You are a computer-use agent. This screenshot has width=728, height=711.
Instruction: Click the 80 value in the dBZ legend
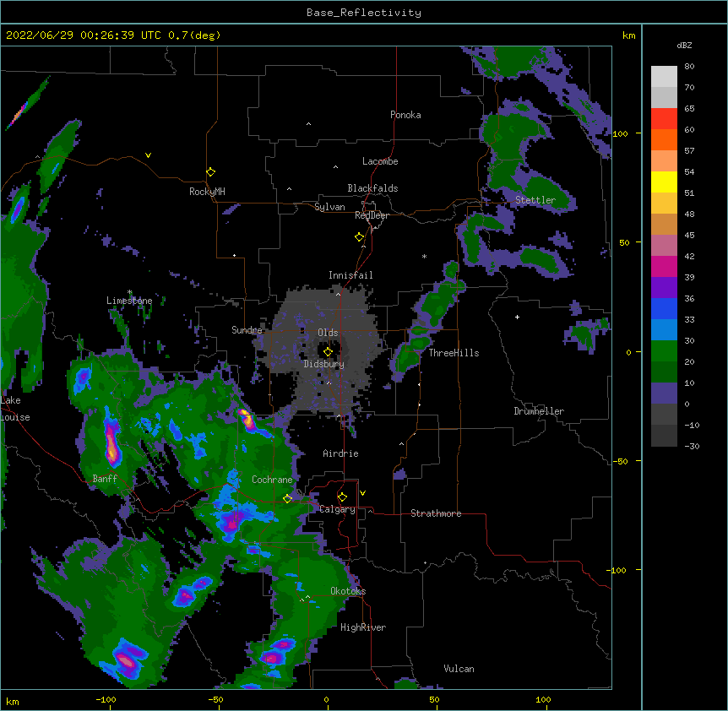click(689, 67)
